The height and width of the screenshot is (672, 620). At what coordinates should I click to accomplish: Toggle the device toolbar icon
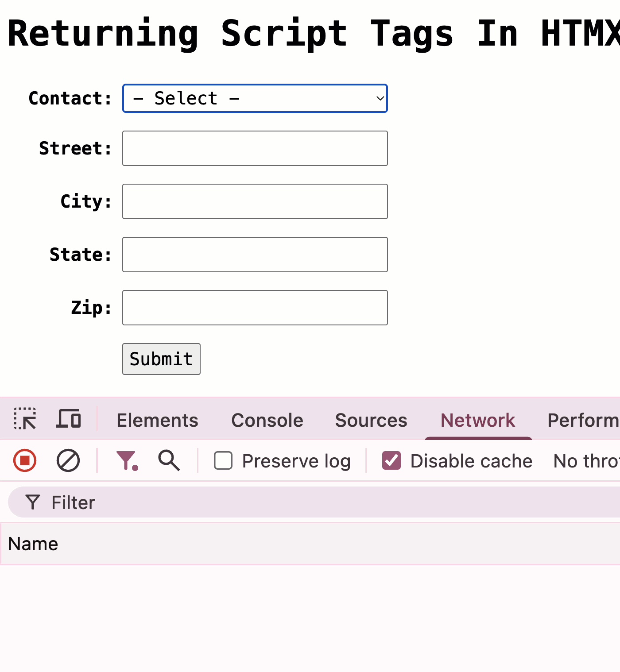(68, 419)
